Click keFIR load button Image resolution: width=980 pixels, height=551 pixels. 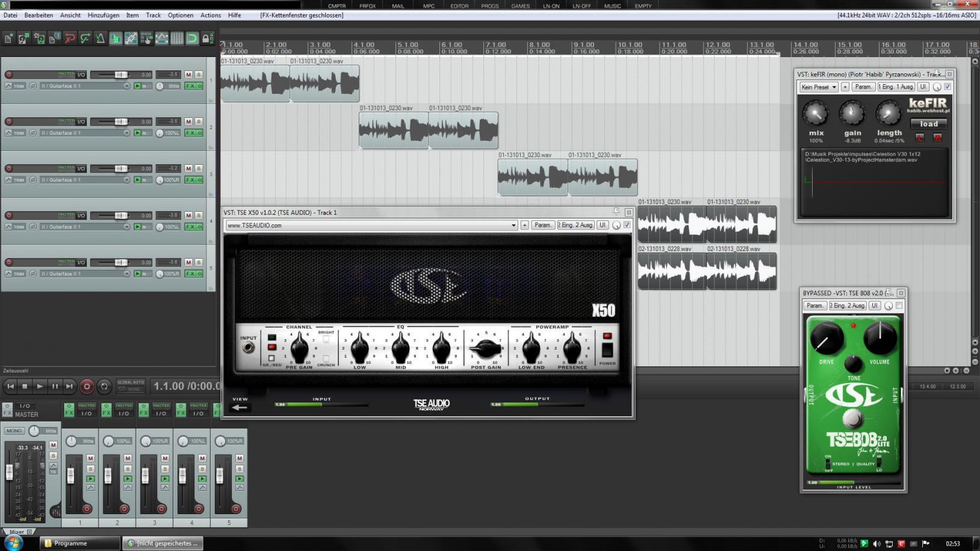pyautogui.click(x=928, y=124)
